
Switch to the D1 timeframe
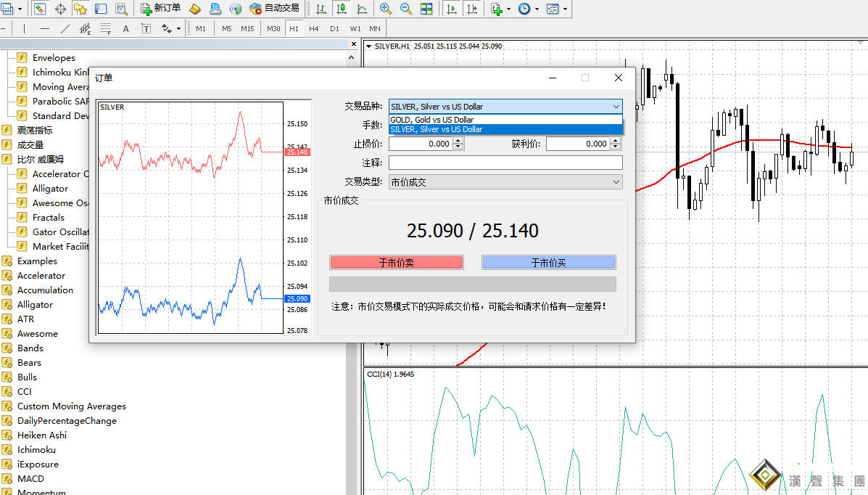click(x=334, y=28)
